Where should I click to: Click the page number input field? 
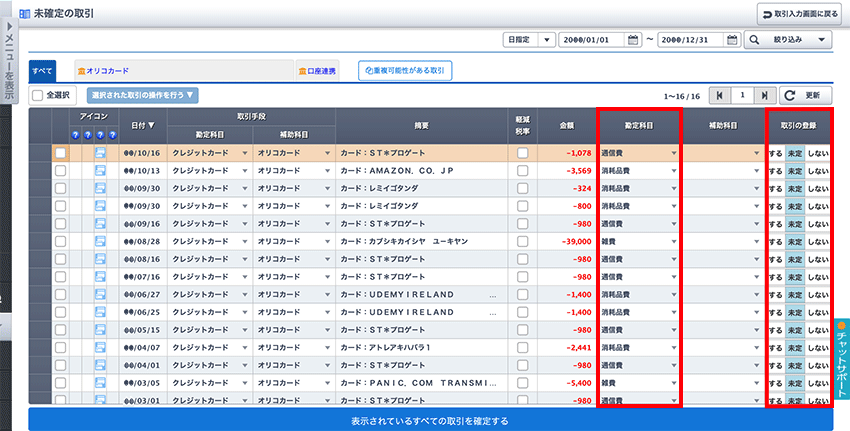[x=742, y=95]
